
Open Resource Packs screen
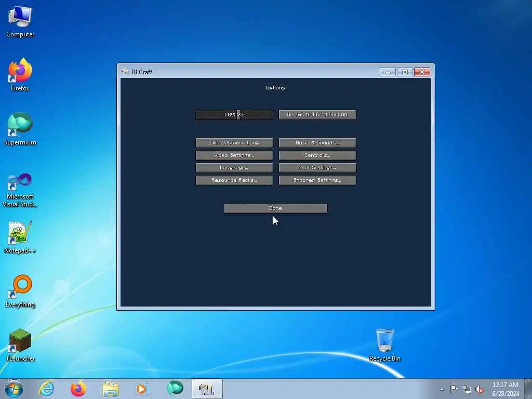coord(234,180)
